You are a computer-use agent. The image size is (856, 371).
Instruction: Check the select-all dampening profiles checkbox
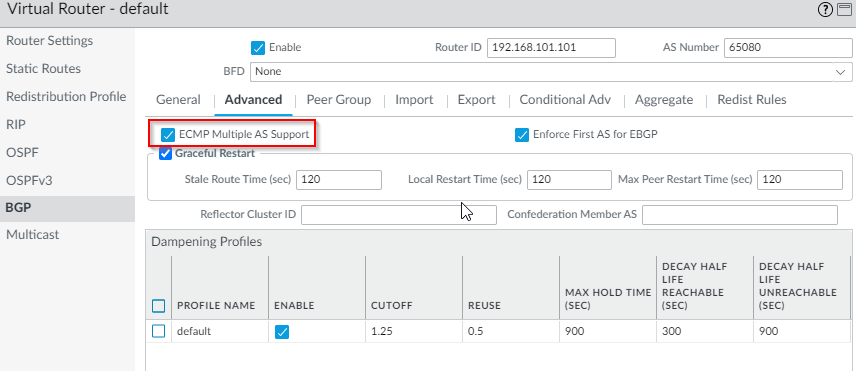[158, 306]
